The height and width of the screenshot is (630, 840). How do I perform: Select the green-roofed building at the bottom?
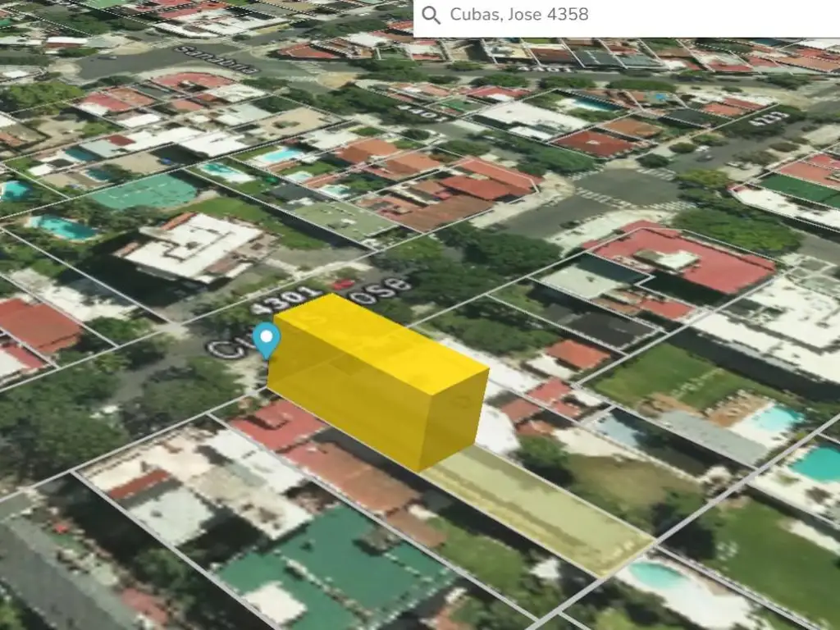[328, 558]
